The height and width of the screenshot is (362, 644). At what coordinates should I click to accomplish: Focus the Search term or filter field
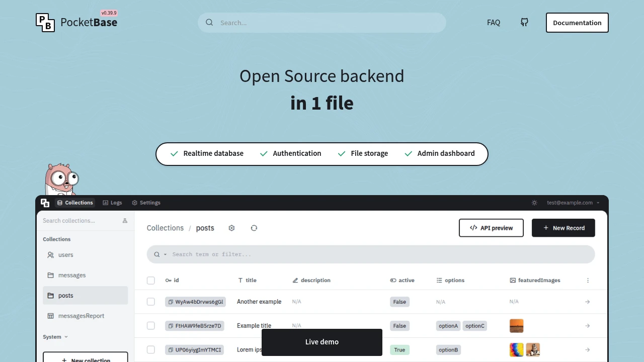(371, 254)
